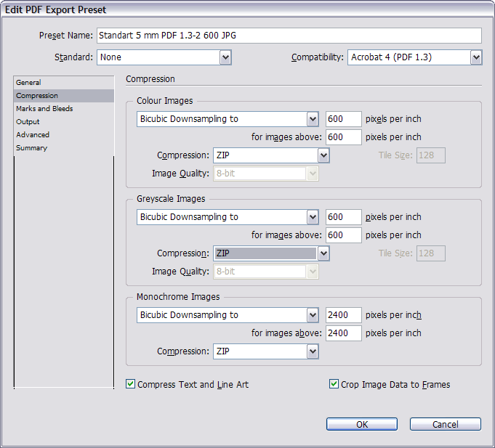Viewport: 495px width, 448px height.
Task: Click Monochrome Images 'for images above' field
Action: coord(344,333)
